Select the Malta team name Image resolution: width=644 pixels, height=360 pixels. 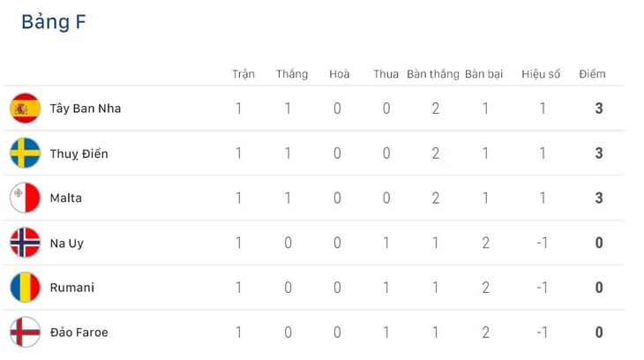[x=65, y=198]
